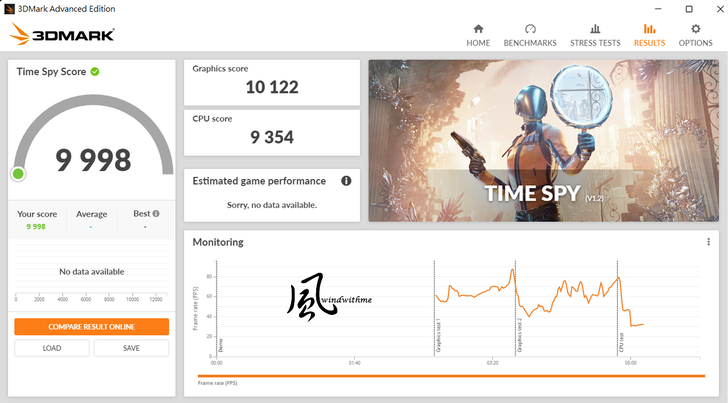Maximize the 3DMark window
Viewport: 728px width, 403px height.
pos(689,9)
